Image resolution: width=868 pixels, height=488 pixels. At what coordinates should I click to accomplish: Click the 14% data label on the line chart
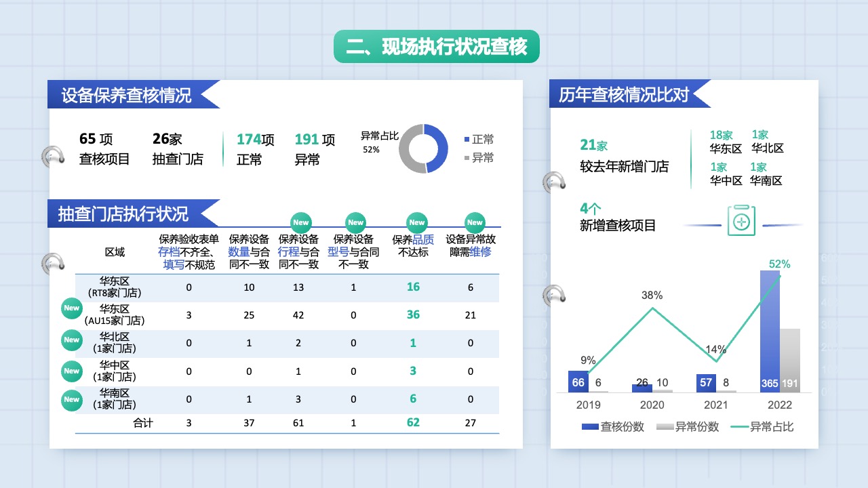[715, 350]
